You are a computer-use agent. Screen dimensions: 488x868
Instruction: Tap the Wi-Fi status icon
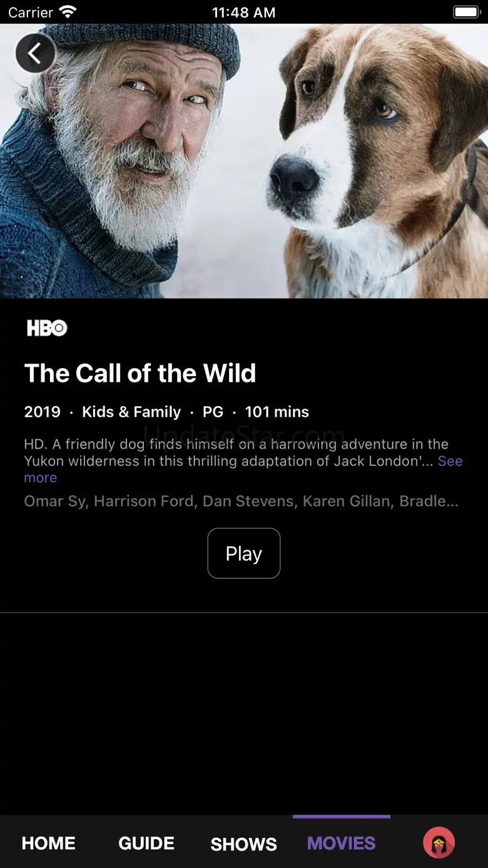(x=68, y=12)
